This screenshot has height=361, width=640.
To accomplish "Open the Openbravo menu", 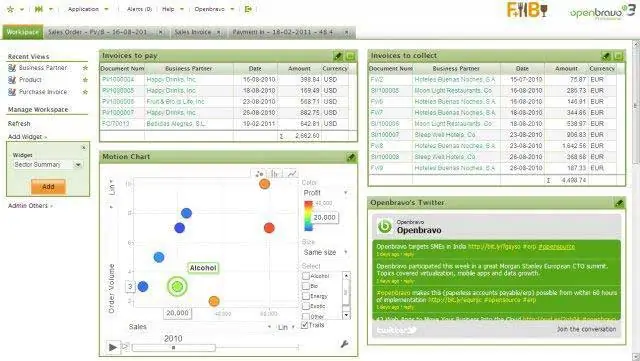I will click(x=214, y=9).
